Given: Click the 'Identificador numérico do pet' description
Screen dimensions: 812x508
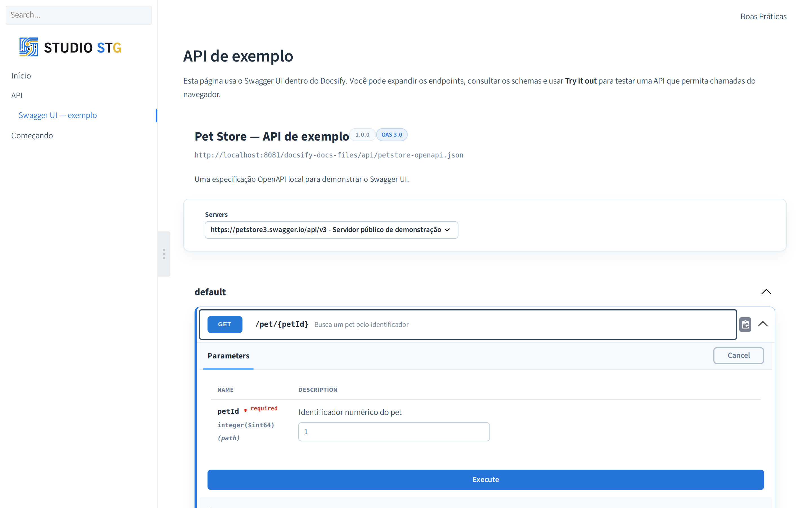Looking at the screenshot, I should coord(350,412).
